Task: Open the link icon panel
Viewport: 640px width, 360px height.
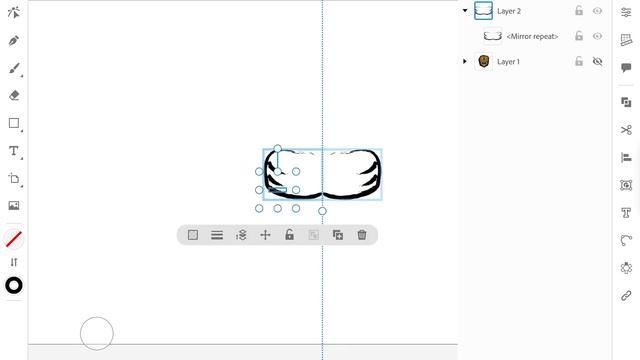Action: [x=626, y=296]
